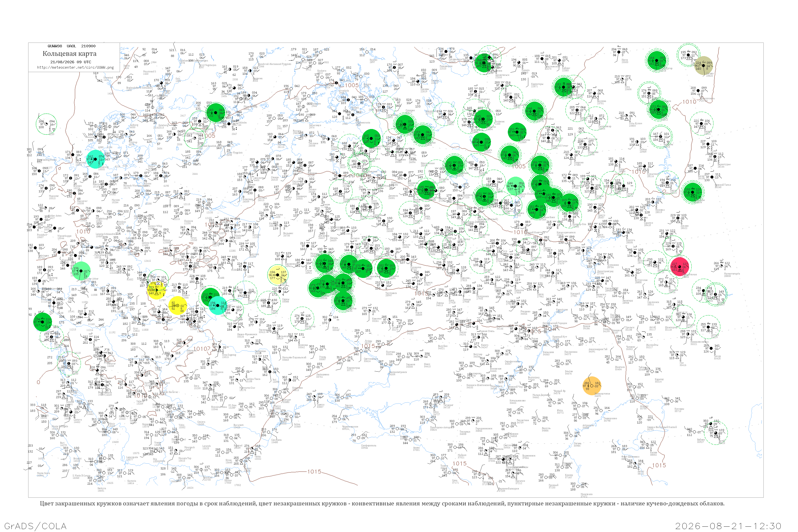This screenshot has width=798, height=532.
Task: Click the station label "Алатырь 27679"
Action: coord(563,262)
